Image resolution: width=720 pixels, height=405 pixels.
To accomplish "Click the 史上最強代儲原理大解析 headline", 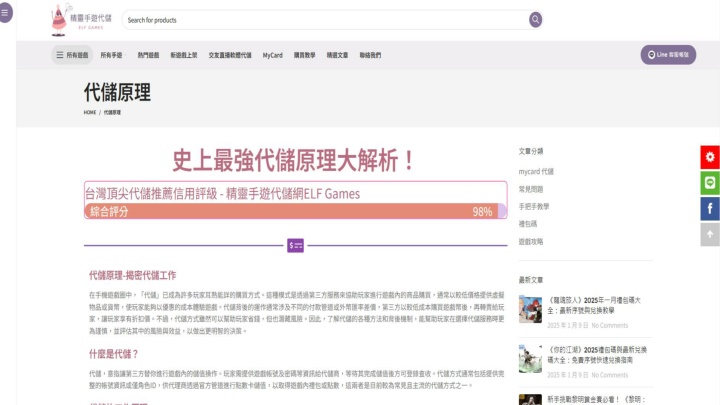I will (x=294, y=161).
